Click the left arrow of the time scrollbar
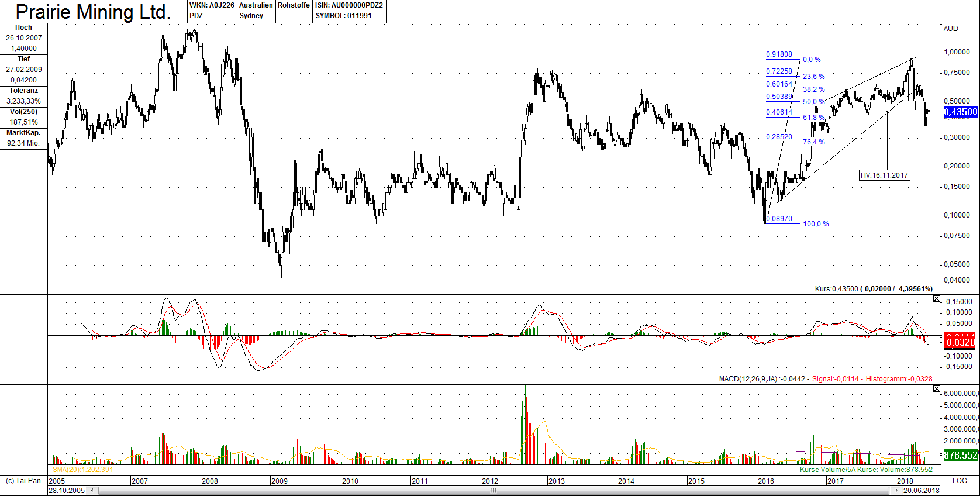Screen dimensions: 980x496 [91, 491]
